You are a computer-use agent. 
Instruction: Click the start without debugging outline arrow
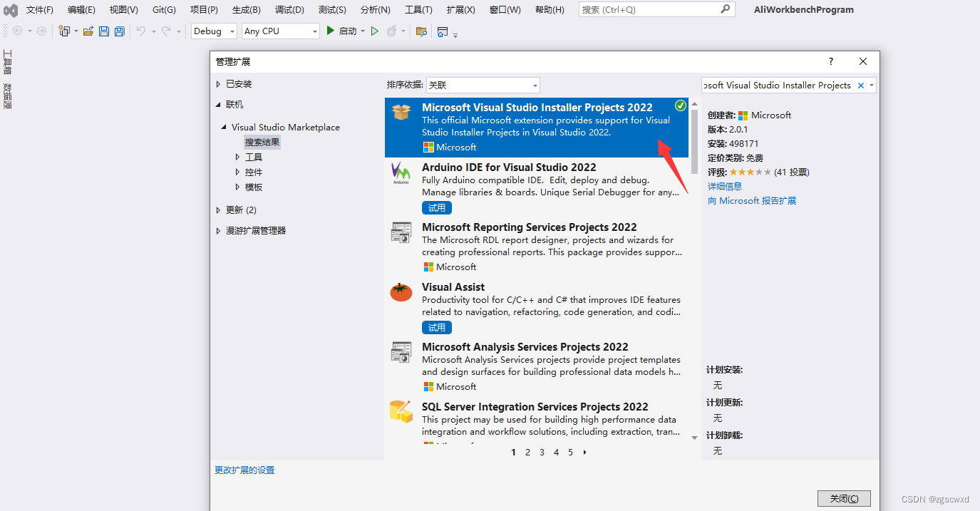click(x=375, y=31)
